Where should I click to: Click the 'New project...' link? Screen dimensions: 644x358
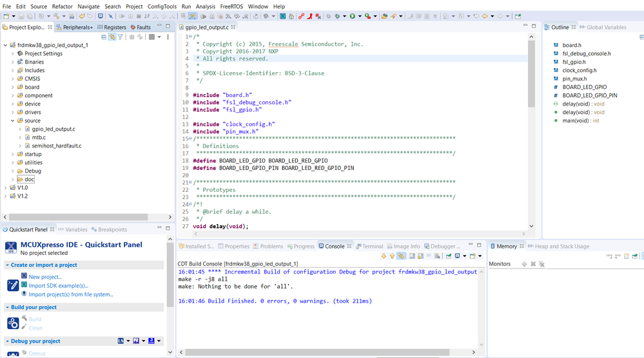(x=45, y=277)
